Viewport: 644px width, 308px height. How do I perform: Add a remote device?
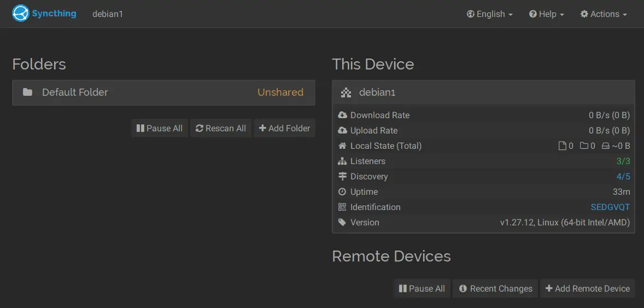pos(587,289)
